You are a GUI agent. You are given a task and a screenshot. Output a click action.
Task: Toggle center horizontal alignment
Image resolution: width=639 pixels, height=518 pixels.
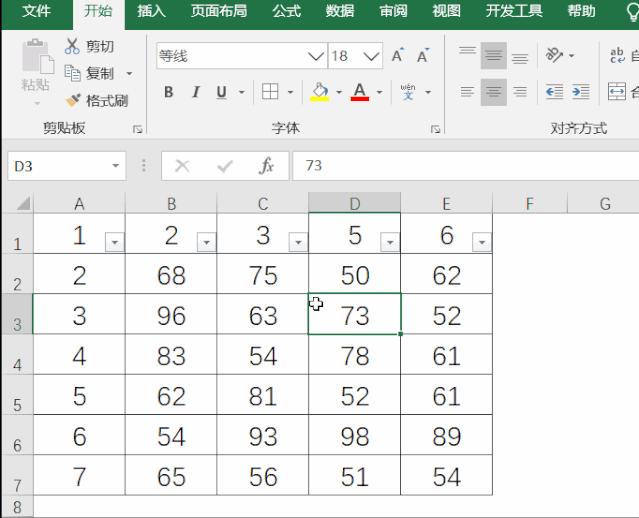click(494, 92)
